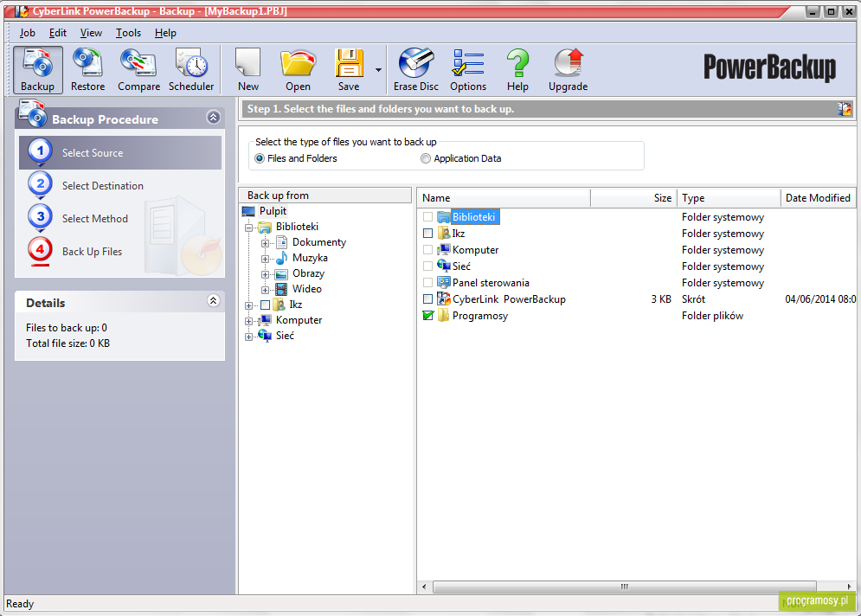Tick the Ikz checkbox in file list
This screenshot has height=616, width=861.
(x=427, y=234)
